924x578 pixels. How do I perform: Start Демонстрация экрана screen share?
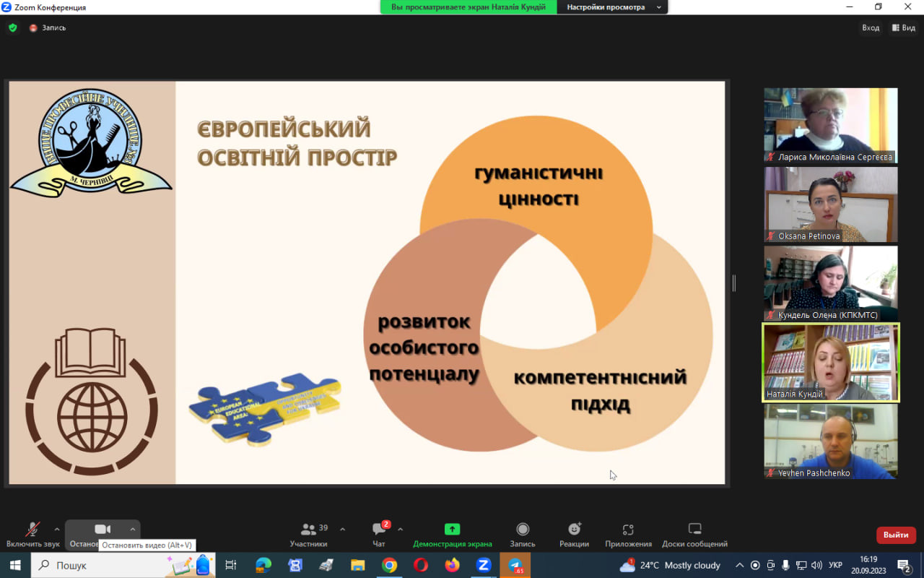tap(453, 535)
